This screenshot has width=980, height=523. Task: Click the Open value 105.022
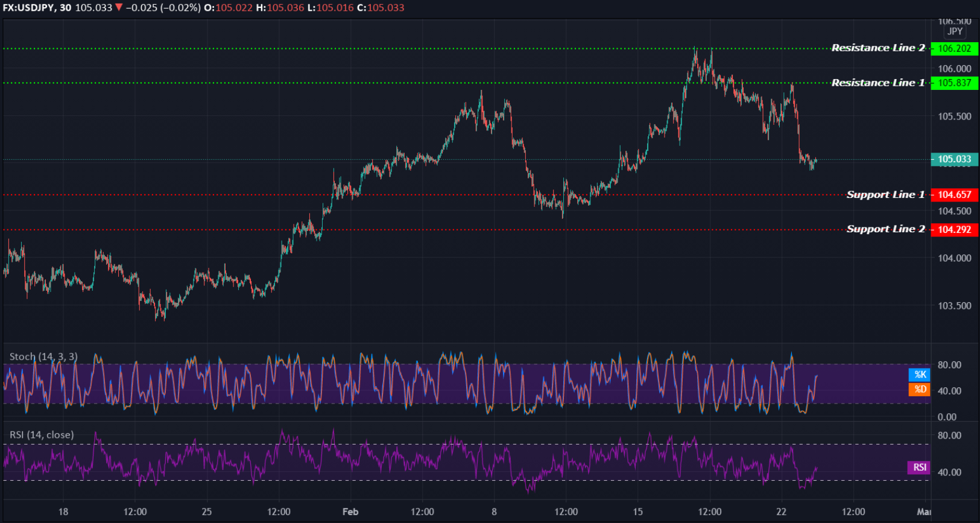pos(234,8)
